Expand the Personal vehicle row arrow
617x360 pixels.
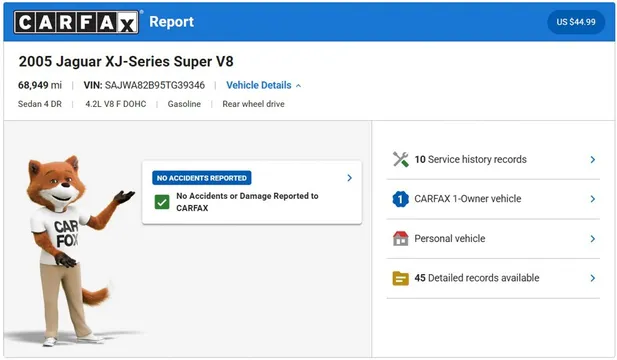point(593,239)
